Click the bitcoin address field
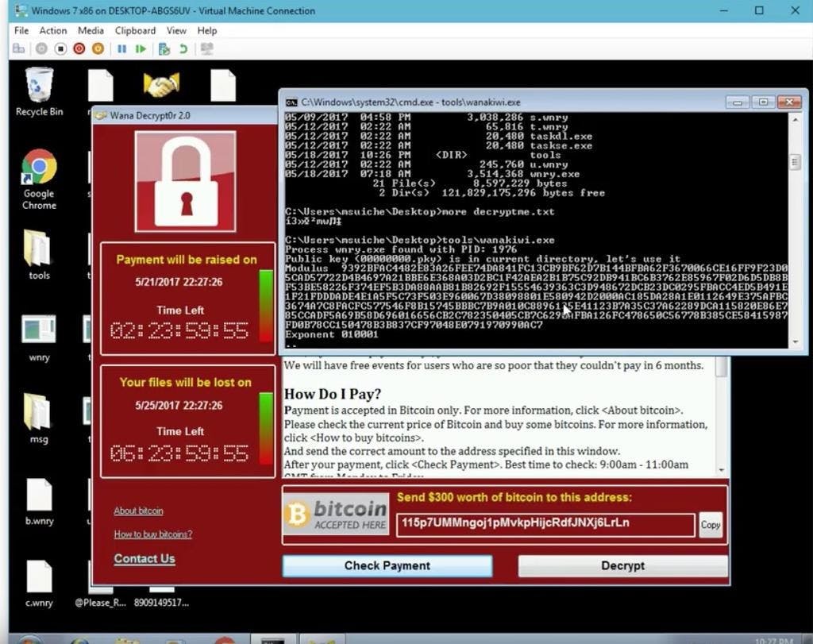 [545, 524]
